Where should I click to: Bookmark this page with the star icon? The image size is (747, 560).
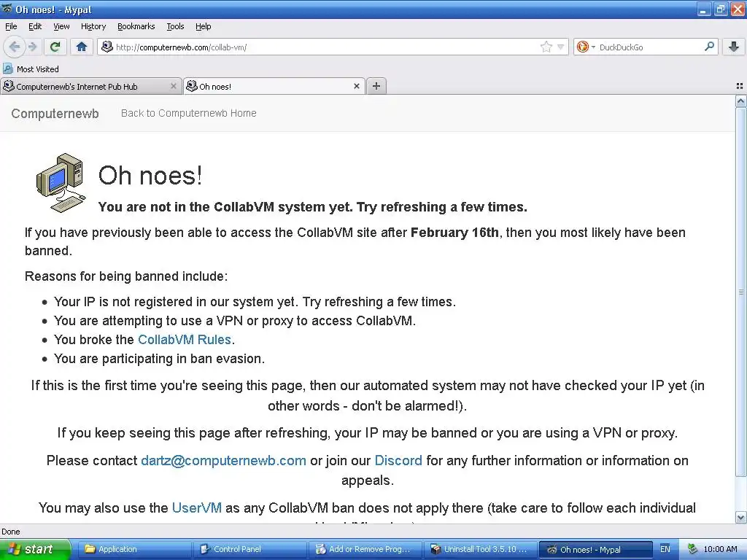pyautogui.click(x=546, y=47)
